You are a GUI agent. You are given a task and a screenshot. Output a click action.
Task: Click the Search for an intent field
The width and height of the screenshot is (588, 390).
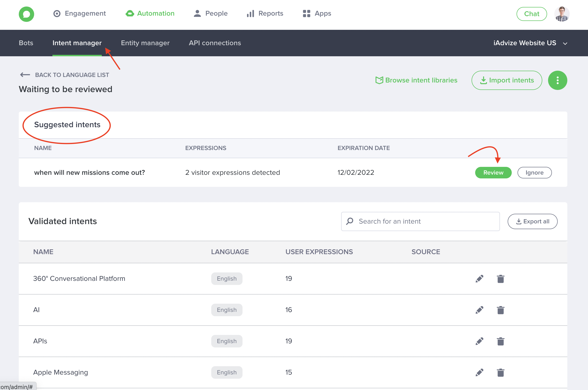click(x=420, y=221)
